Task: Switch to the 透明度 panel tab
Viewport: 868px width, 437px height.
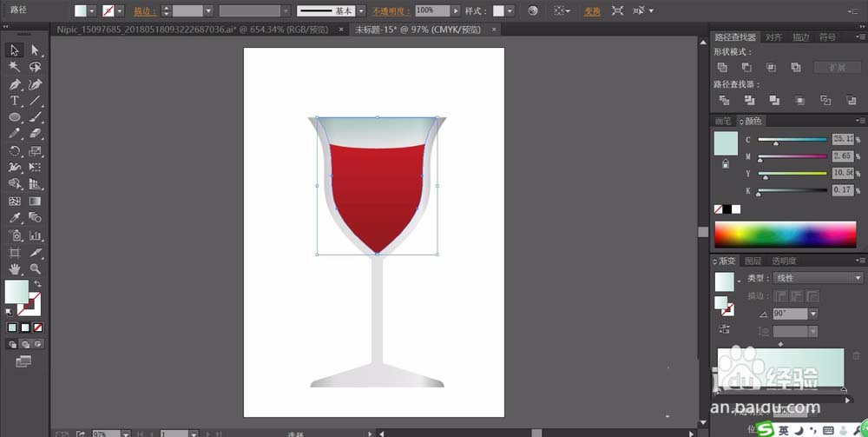Action: click(x=784, y=261)
